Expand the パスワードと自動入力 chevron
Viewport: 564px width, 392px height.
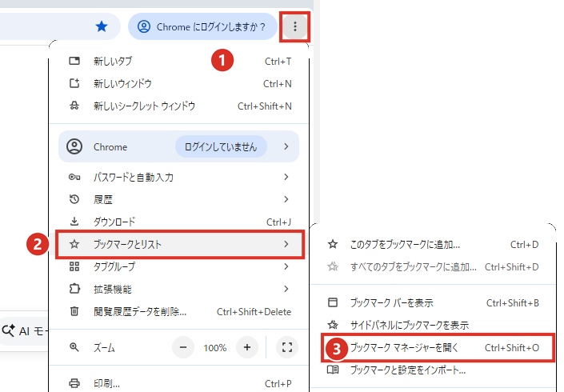[286, 177]
